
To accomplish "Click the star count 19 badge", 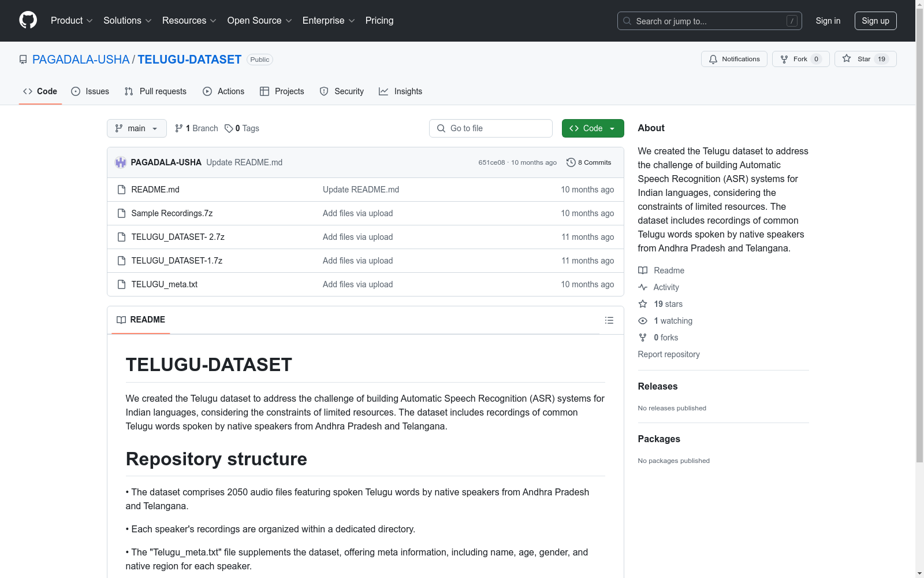I will click(x=881, y=59).
